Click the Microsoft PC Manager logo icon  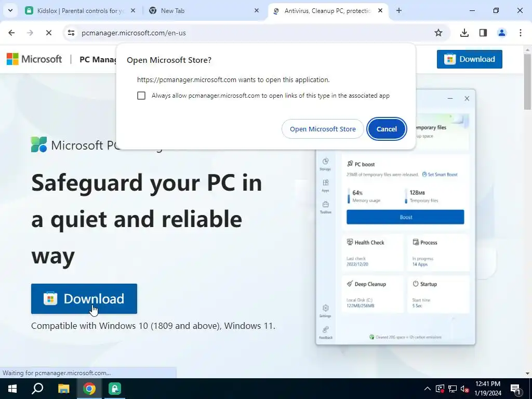point(39,144)
